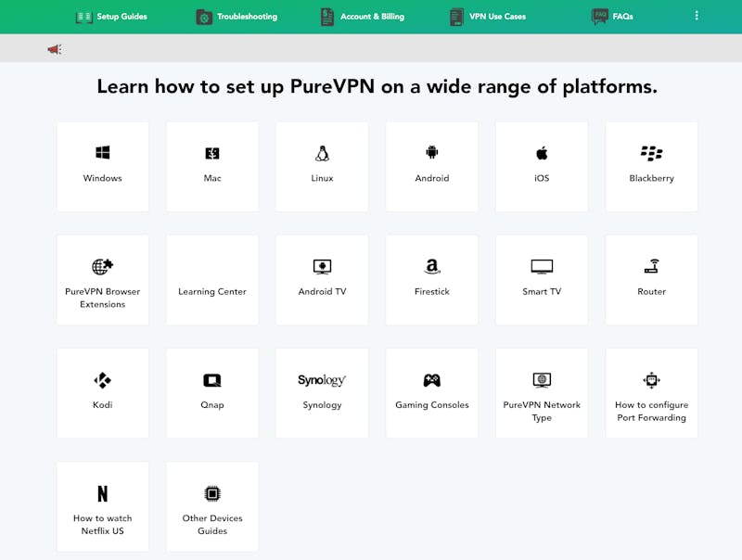Click the megaphone announcement icon

pos(55,49)
